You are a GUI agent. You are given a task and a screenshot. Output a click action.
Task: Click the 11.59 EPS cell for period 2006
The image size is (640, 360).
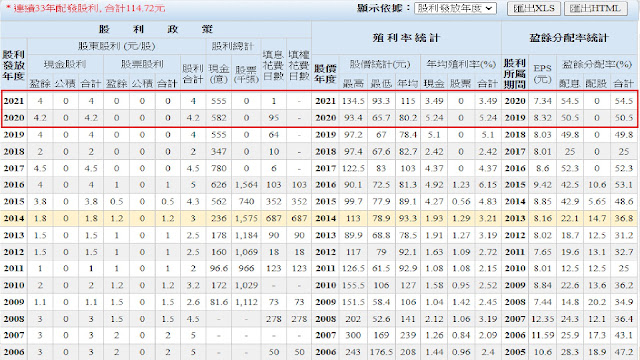click(542, 336)
